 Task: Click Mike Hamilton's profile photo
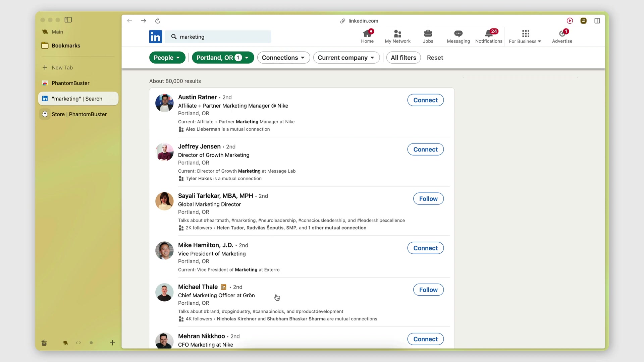click(164, 251)
